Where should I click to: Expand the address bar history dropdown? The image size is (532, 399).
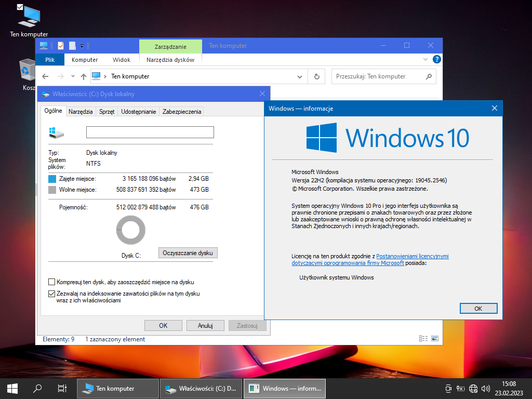pyautogui.click(x=300, y=76)
